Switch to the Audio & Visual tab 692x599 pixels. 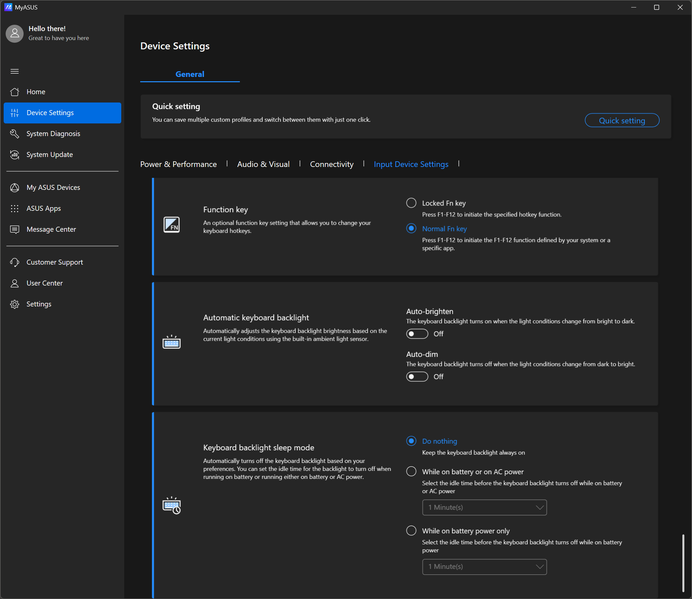click(x=263, y=164)
